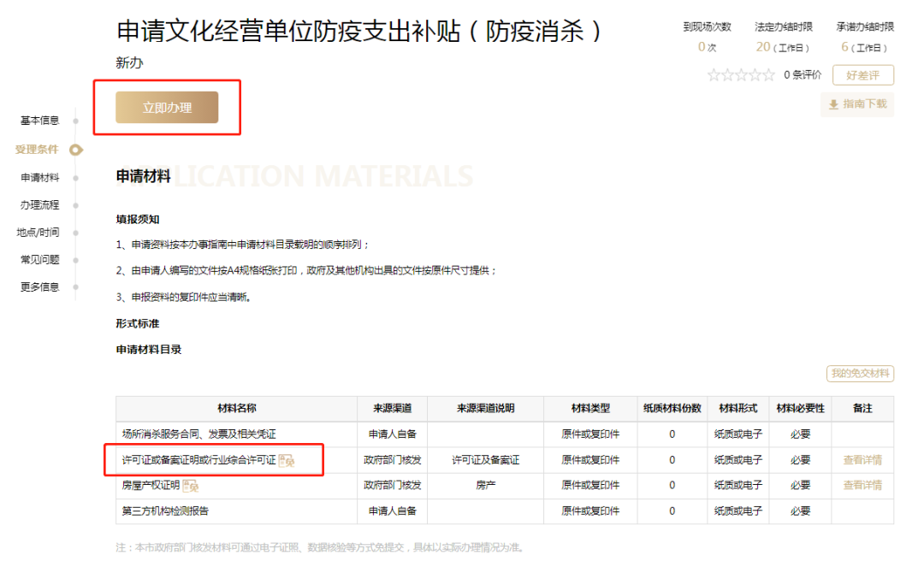The width and height of the screenshot is (924, 561).
Task: Open 查看详情 for the 许可证及备案证 row
Action: point(862,459)
